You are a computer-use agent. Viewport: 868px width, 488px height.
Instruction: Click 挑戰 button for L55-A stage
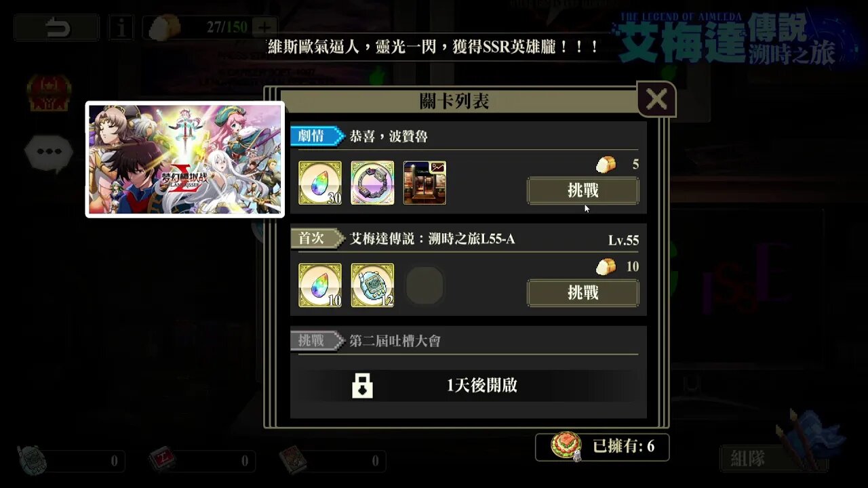click(583, 293)
